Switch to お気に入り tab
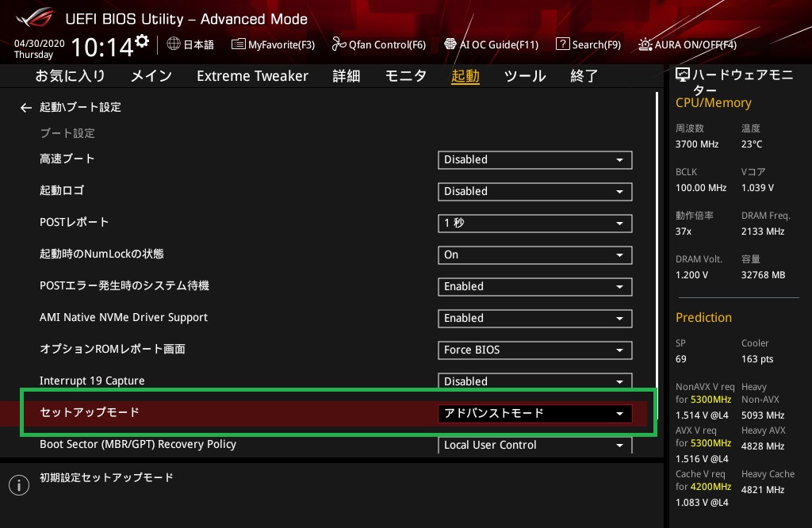Viewport: 812px width, 528px height. tap(70, 76)
